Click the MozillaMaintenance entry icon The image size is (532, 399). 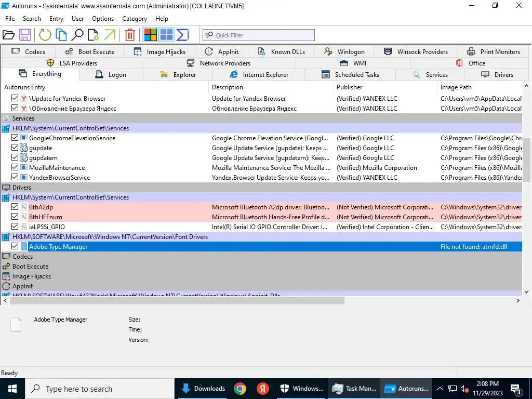(24, 168)
